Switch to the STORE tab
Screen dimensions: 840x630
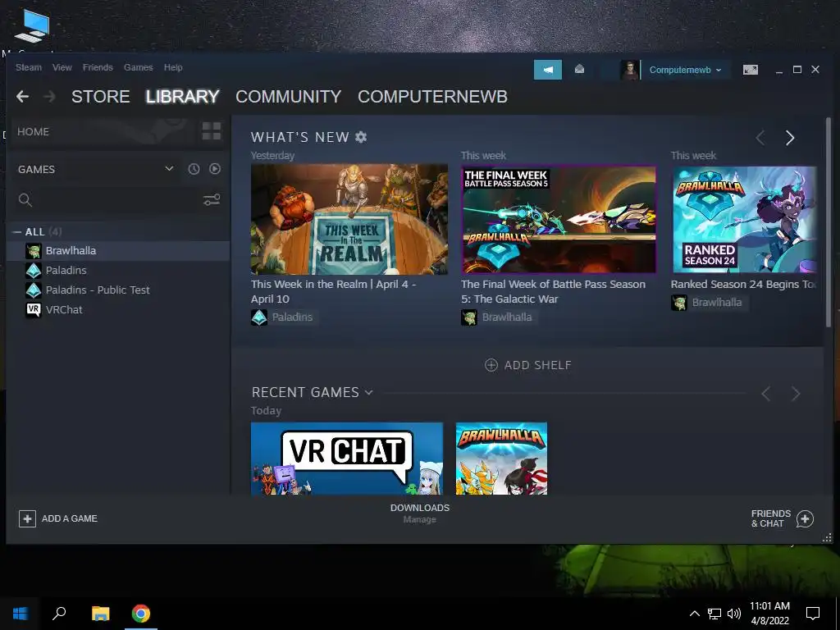[x=101, y=97]
